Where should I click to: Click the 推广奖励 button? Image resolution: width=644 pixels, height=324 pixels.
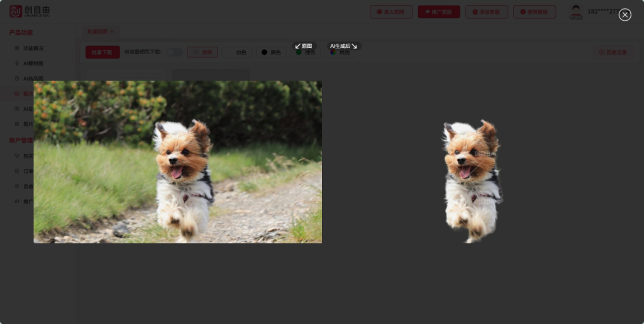click(438, 12)
